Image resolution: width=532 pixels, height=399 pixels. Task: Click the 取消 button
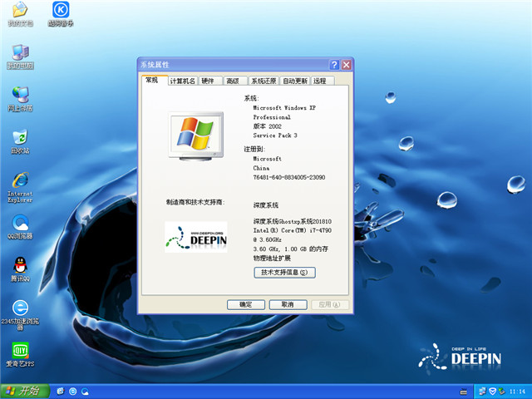coord(288,305)
